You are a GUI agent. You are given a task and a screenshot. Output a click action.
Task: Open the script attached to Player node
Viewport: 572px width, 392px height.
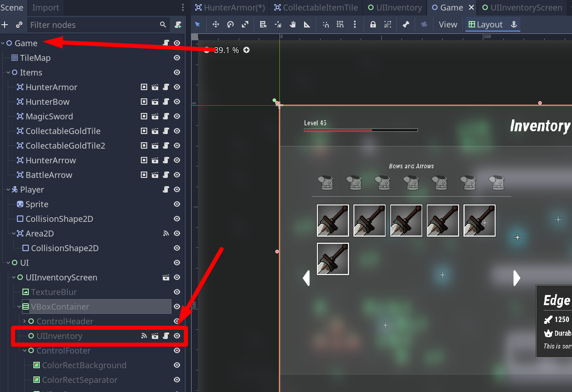(x=166, y=189)
